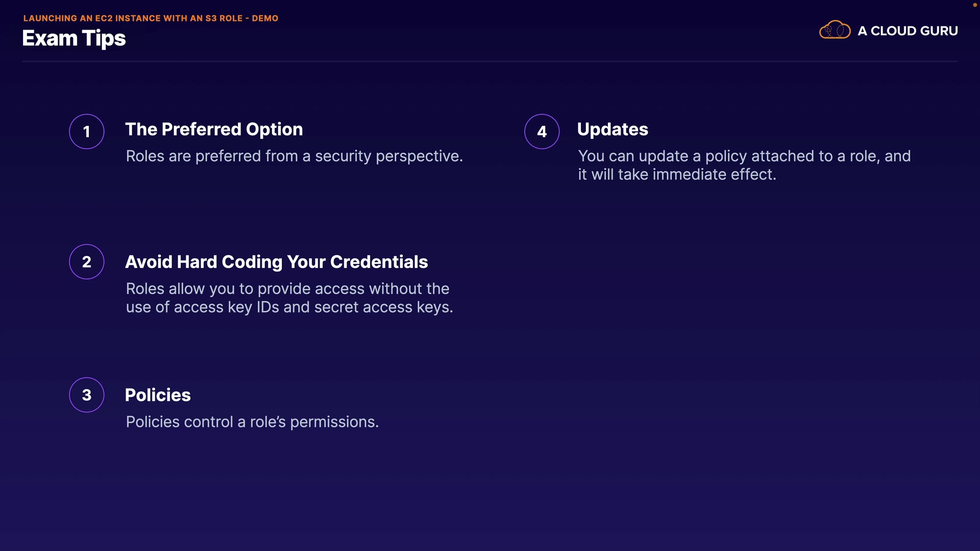
Task: Click the number 2 circle icon
Action: point(87,262)
